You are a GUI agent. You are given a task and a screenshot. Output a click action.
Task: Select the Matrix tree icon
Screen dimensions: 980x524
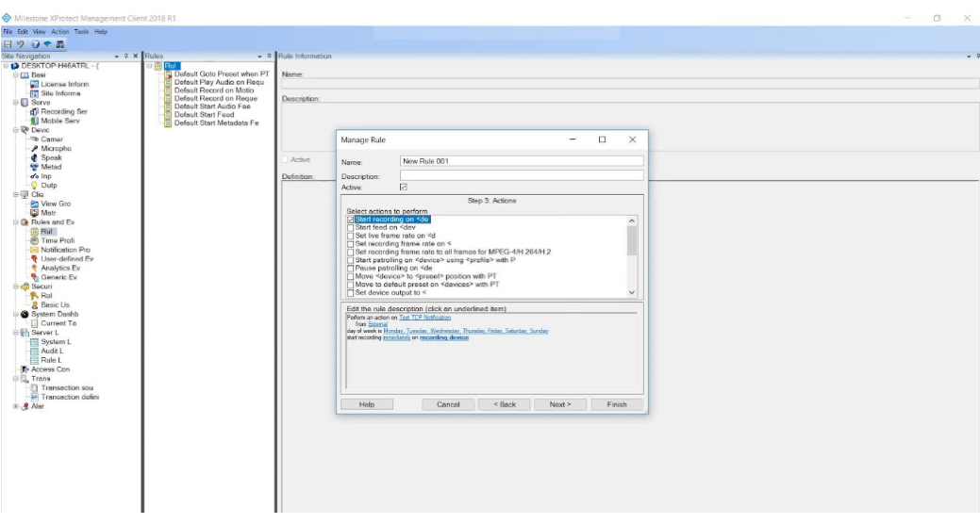pyautogui.click(x=34, y=213)
